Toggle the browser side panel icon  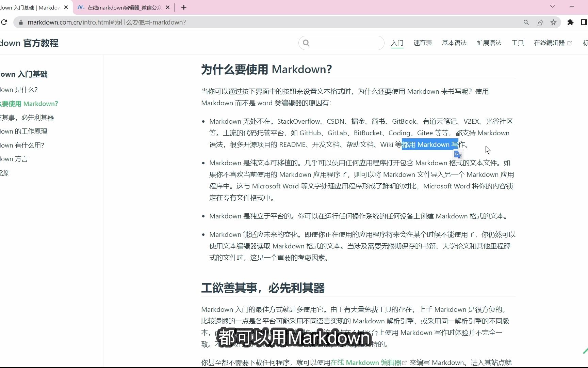(584, 22)
